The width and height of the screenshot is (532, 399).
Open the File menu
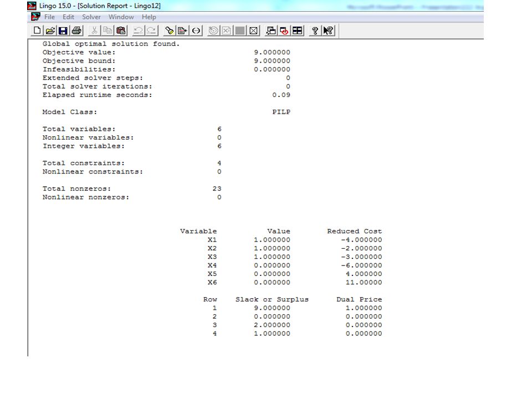coord(49,17)
